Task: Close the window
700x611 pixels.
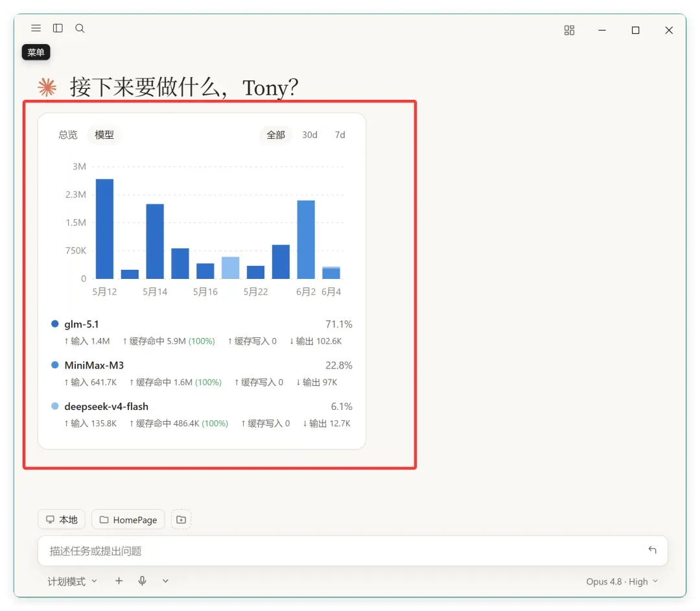Action: [x=669, y=30]
